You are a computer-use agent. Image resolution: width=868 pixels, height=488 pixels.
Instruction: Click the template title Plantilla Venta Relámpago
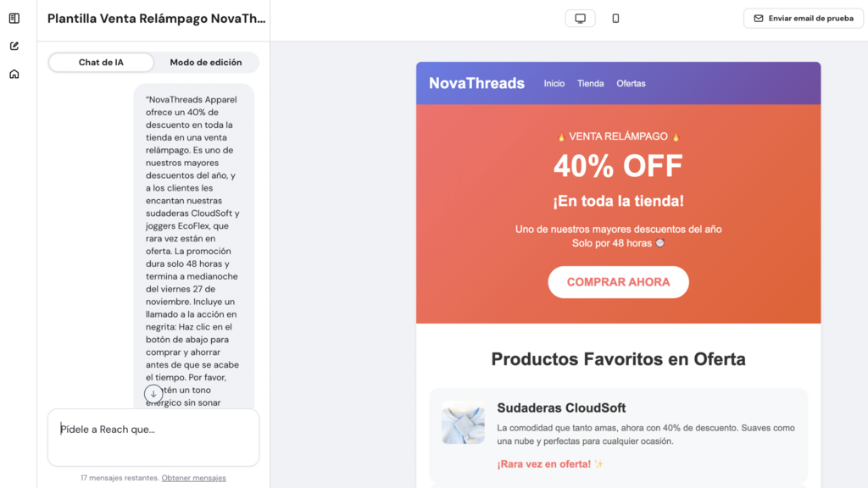151,19
